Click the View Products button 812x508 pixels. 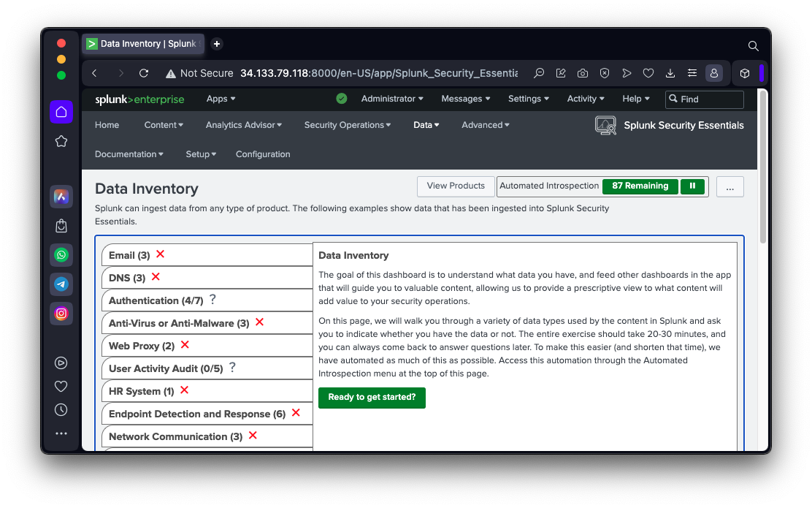(x=456, y=186)
